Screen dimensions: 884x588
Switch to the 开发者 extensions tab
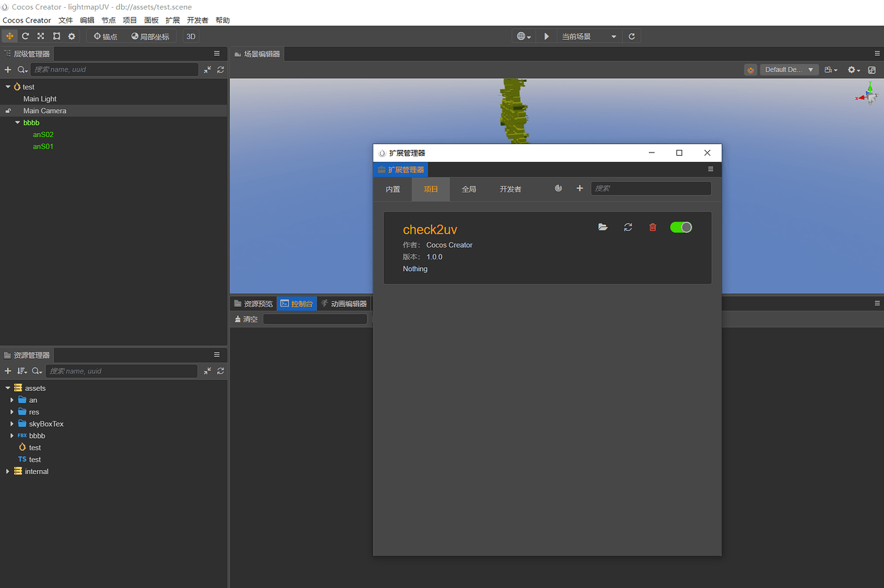(511, 190)
